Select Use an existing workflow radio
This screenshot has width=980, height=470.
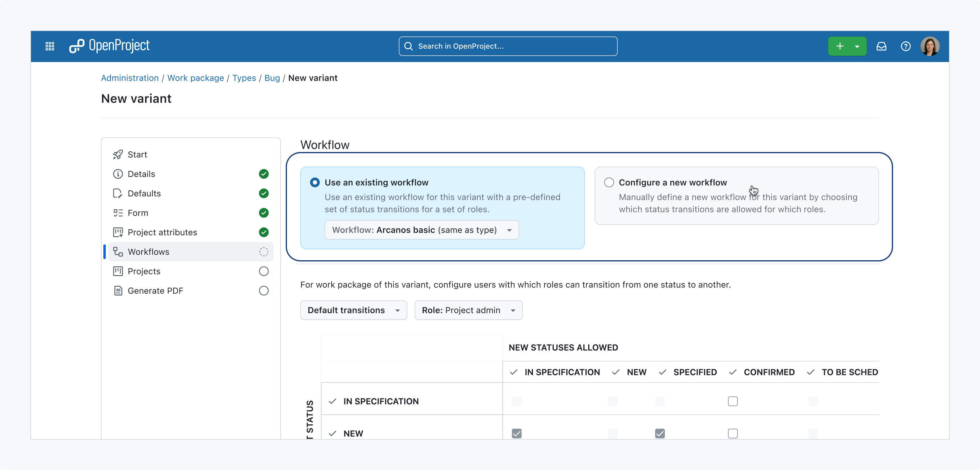[315, 182]
